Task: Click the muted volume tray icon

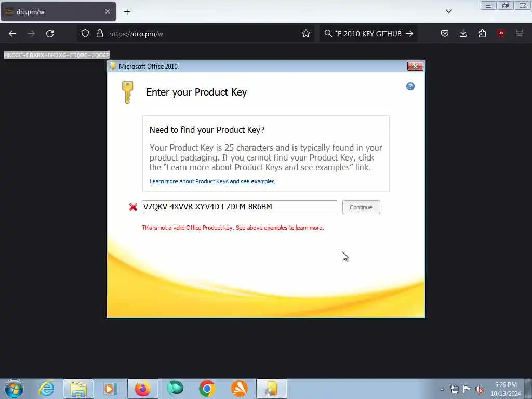Action: coord(480,389)
